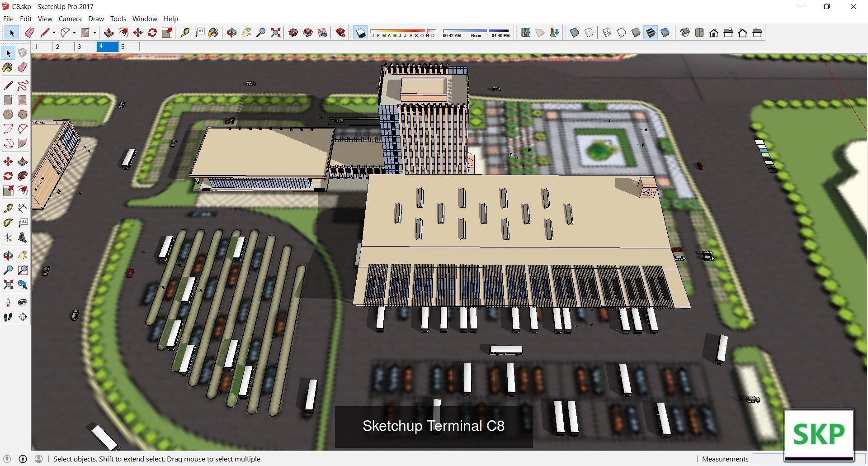Select the Dimension tool in the side toolbar
868x466 pixels.
(23, 208)
